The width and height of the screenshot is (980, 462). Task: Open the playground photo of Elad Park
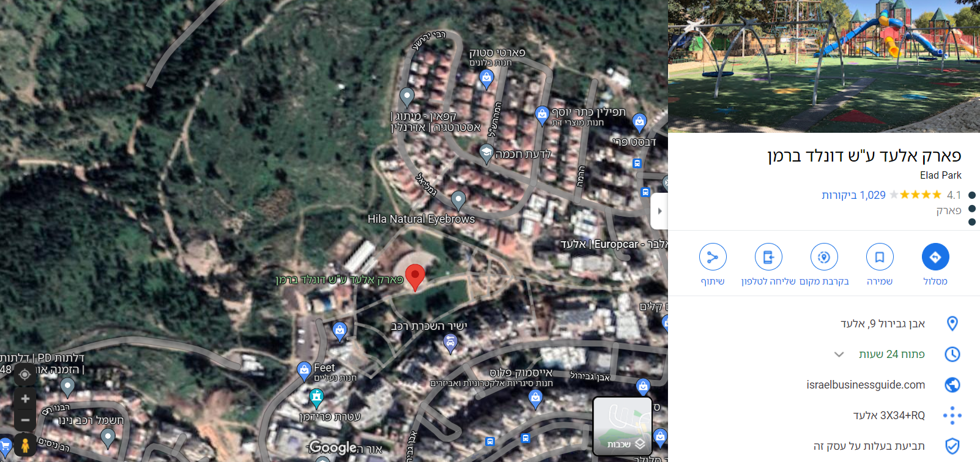[x=824, y=66]
